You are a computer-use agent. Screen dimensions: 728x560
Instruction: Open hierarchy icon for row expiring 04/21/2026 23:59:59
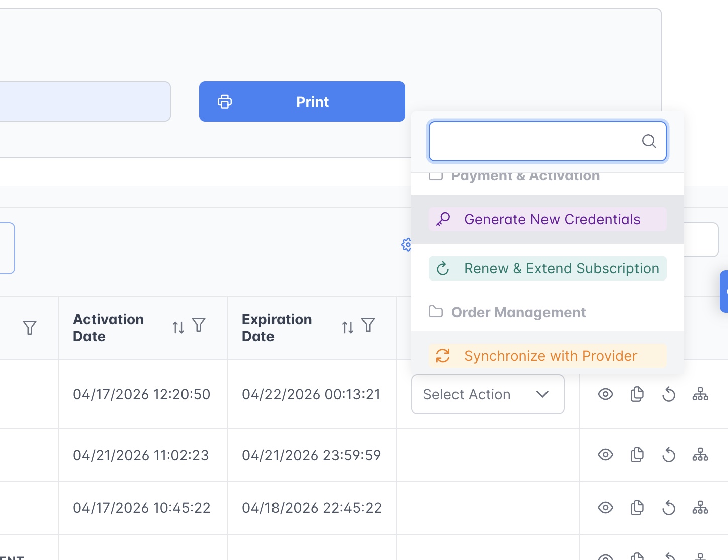point(700,455)
